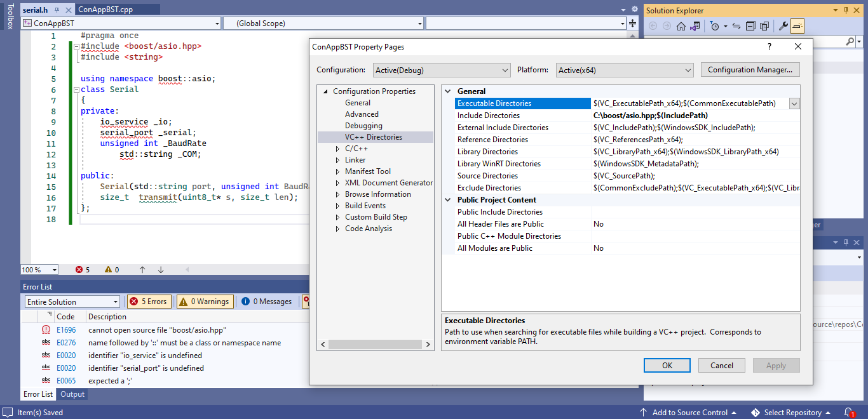Open Properties wrench icon in Solution Explorer
This screenshot has width=868, height=419.
point(783,26)
